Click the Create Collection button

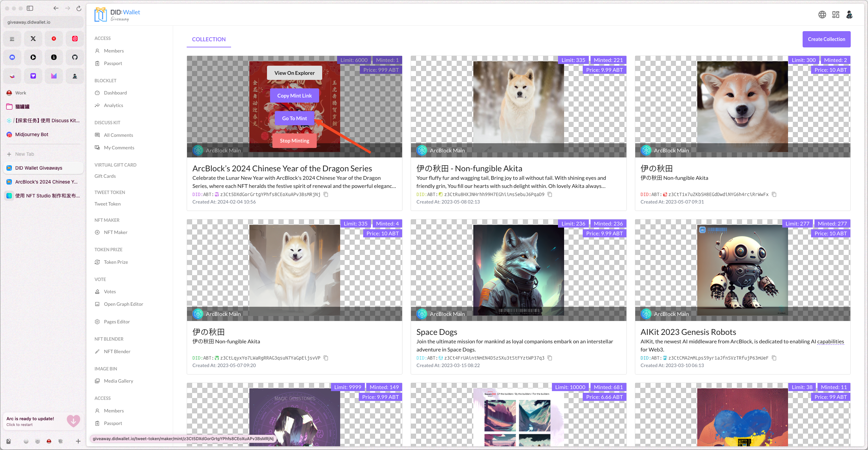coord(826,39)
